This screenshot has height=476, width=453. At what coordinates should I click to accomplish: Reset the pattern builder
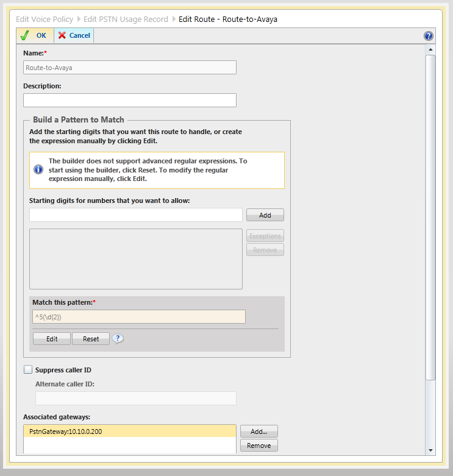(91, 339)
